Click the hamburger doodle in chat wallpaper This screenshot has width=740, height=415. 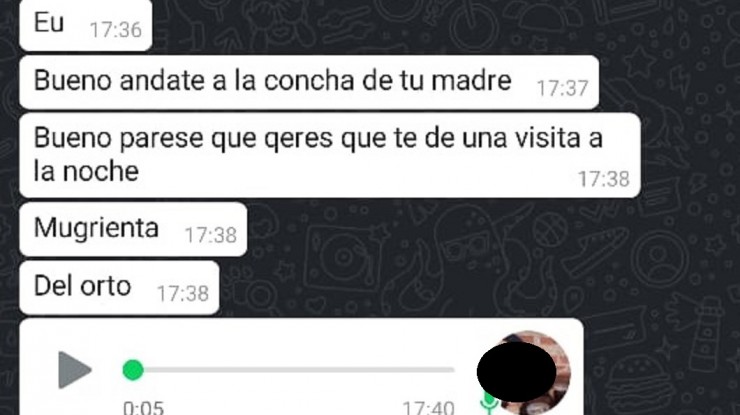(639, 385)
